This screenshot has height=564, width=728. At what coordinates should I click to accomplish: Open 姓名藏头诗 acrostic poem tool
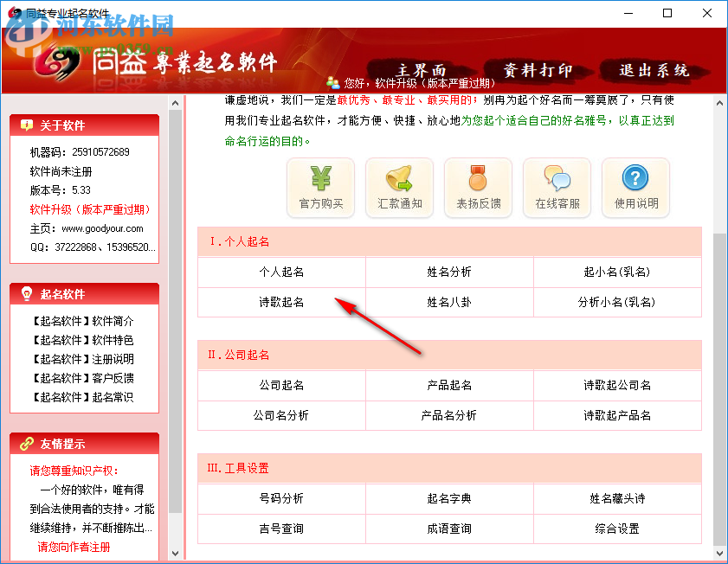[617, 499]
